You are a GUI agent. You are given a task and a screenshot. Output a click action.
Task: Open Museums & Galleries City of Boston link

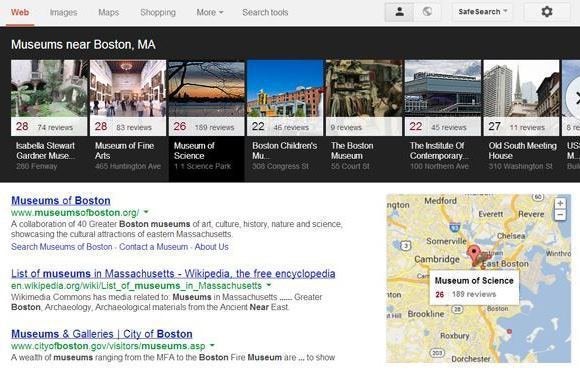click(x=102, y=334)
